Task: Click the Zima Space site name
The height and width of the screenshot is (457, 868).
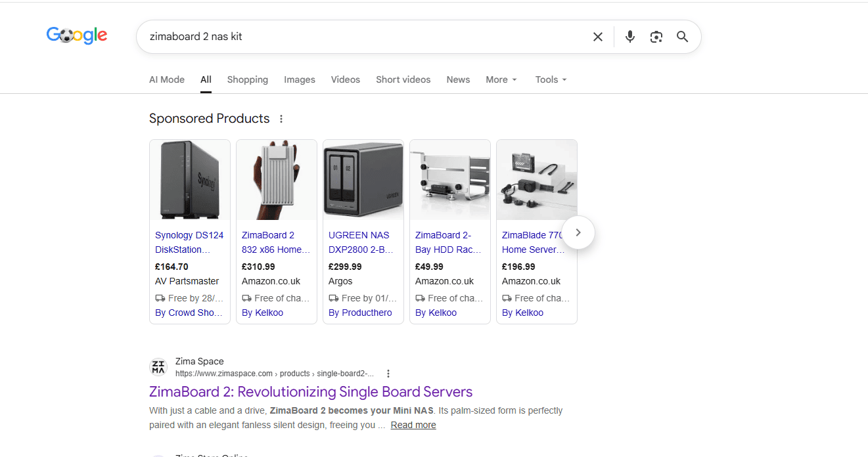Action: pos(199,361)
